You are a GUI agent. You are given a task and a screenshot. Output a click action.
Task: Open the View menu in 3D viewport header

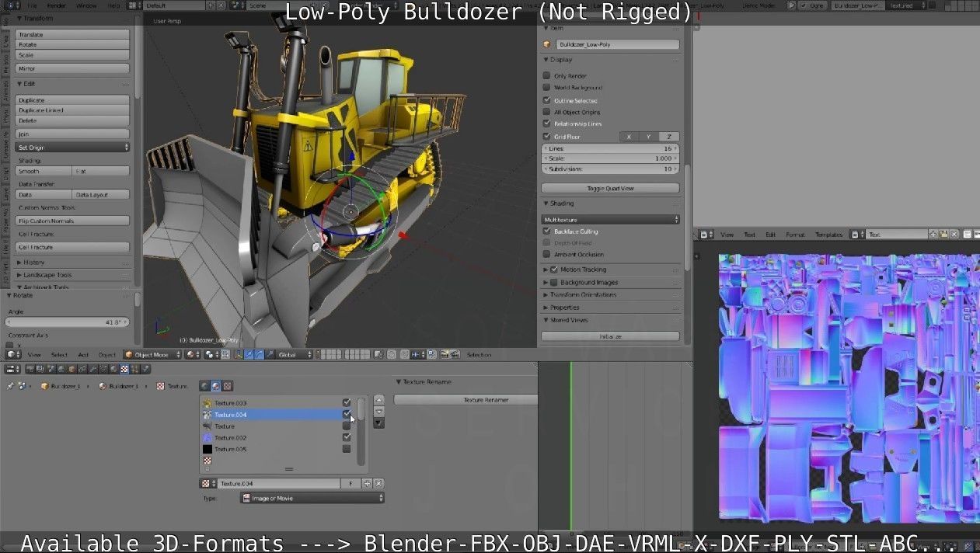34,354
